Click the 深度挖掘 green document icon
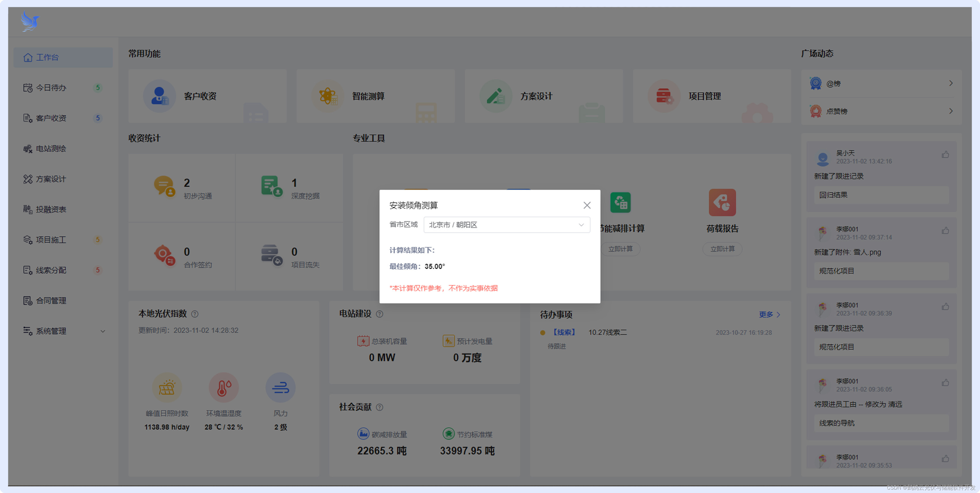Image resolution: width=980 pixels, height=493 pixels. pyautogui.click(x=272, y=186)
